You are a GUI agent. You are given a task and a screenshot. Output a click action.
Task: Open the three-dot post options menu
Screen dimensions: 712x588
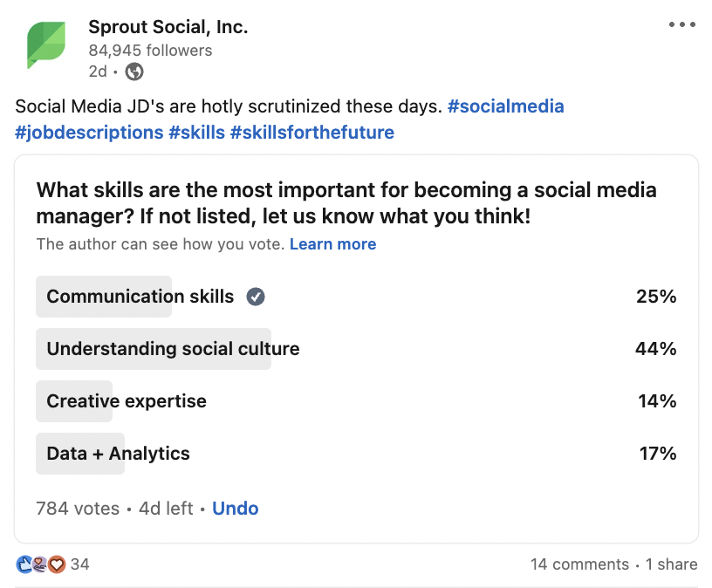681,24
